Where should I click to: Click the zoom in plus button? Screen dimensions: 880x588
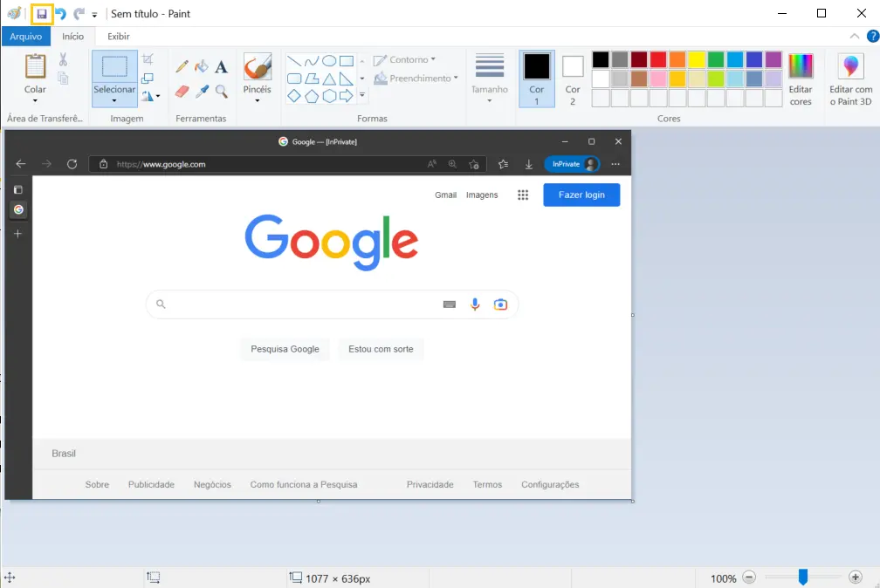point(856,578)
